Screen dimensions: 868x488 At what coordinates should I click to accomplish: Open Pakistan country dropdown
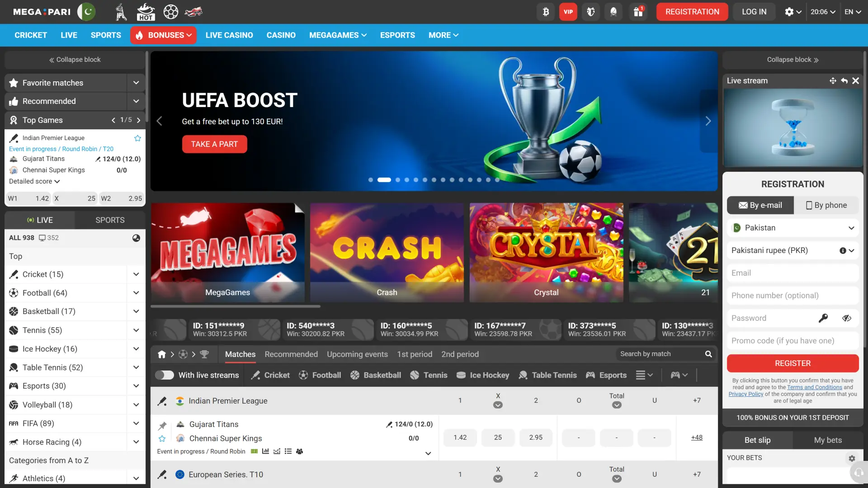point(793,228)
